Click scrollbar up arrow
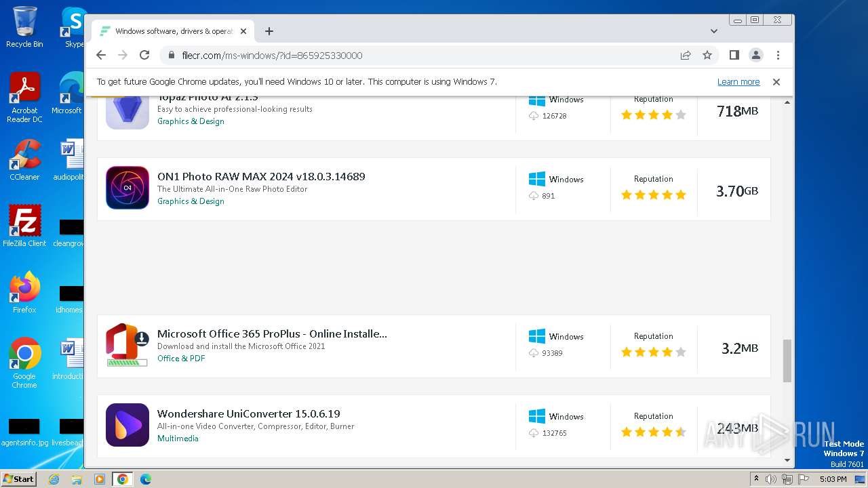 pos(787,102)
